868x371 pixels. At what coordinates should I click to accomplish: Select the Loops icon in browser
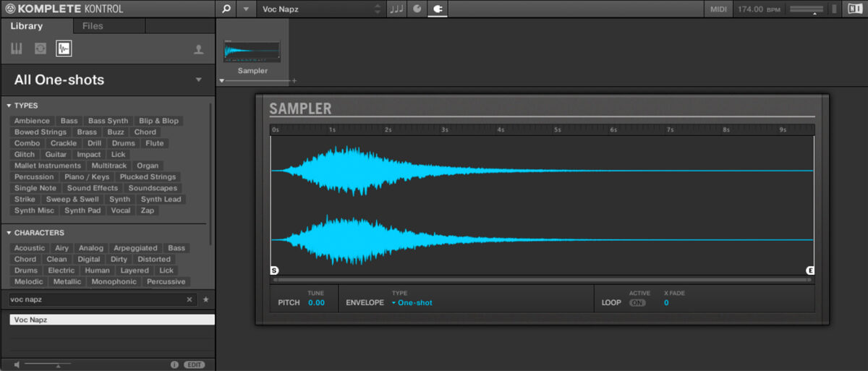pos(41,48)
